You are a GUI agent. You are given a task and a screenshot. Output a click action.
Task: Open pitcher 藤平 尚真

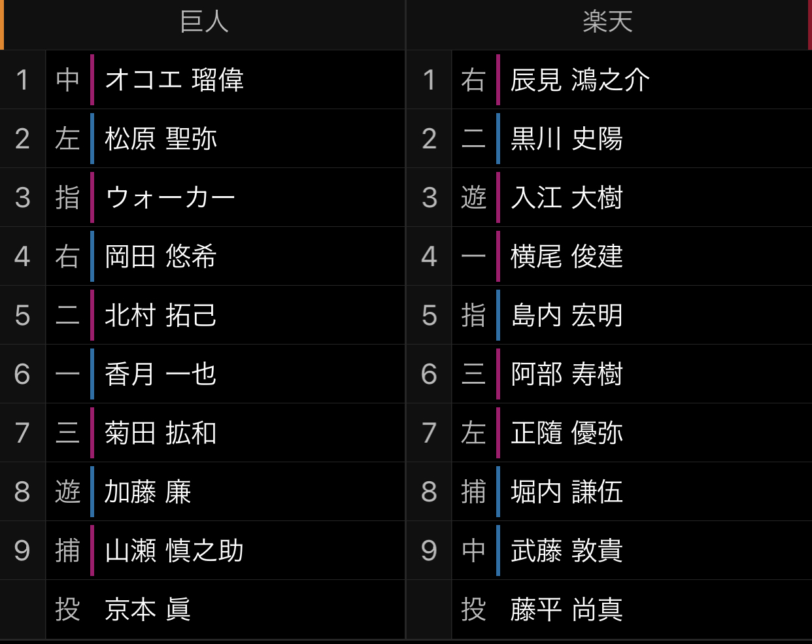[x=567, y=609]
